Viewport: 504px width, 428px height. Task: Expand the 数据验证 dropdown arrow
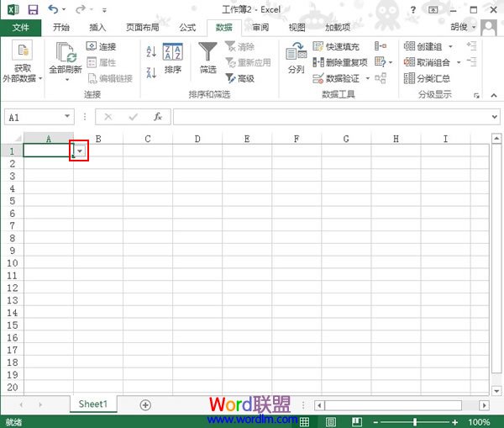point(368,78)
